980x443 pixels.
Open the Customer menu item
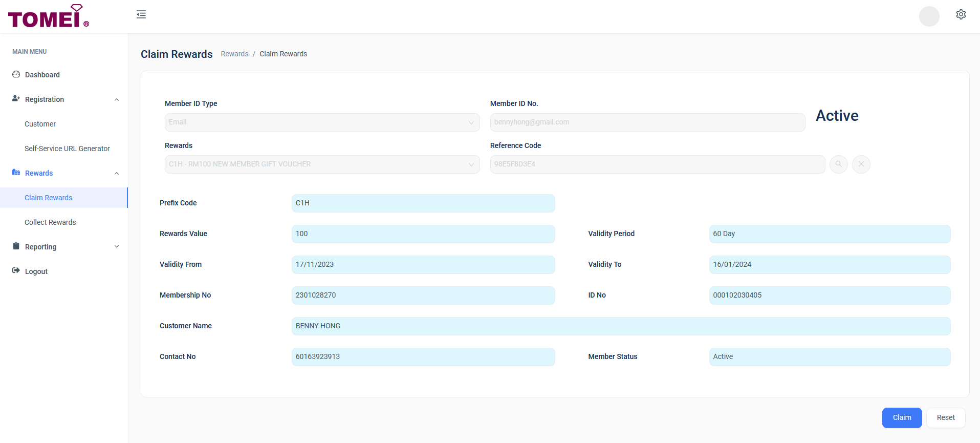pos(40,124)
